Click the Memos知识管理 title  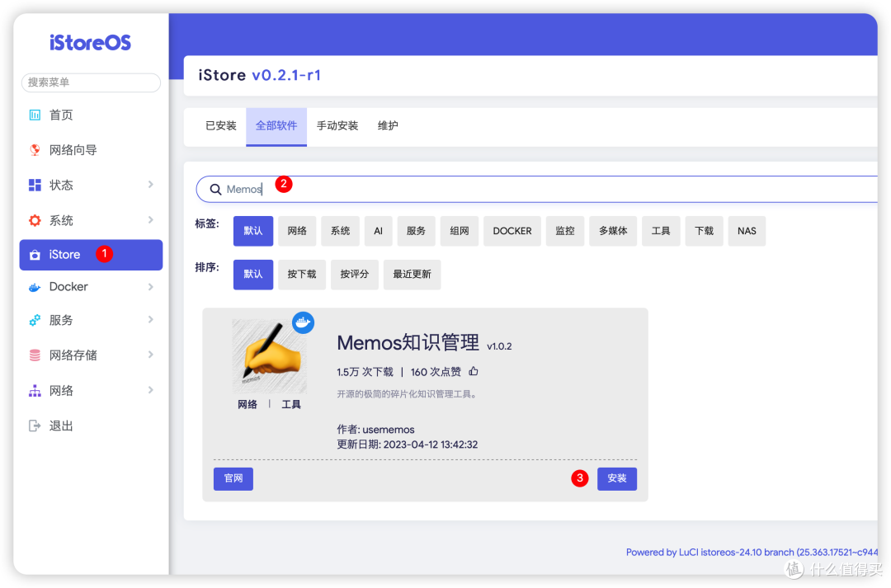408,343
